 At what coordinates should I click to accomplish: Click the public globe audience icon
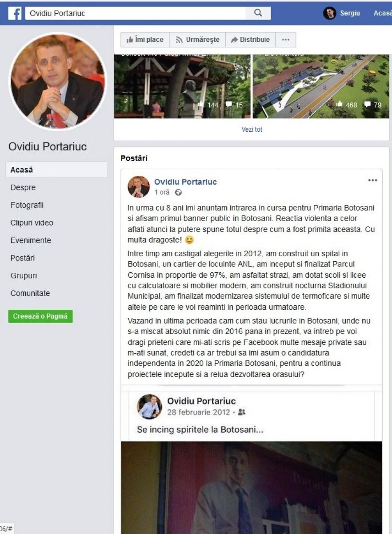pos(179,193)
